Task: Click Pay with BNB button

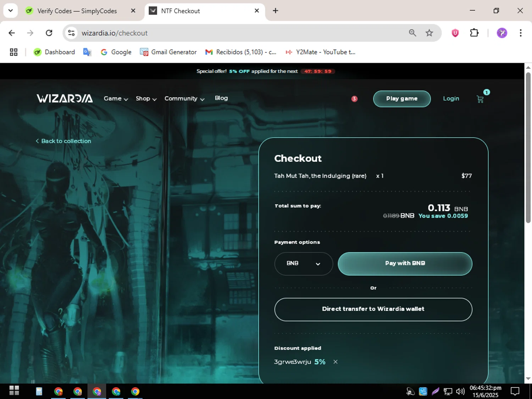Action: click(x=405, y=264)
